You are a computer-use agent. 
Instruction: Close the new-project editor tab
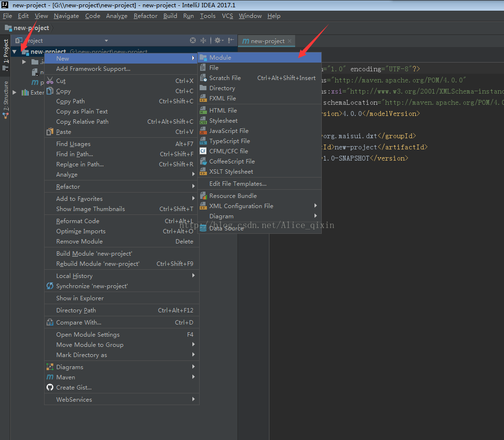pyautogui.click(x=290, y=41)
